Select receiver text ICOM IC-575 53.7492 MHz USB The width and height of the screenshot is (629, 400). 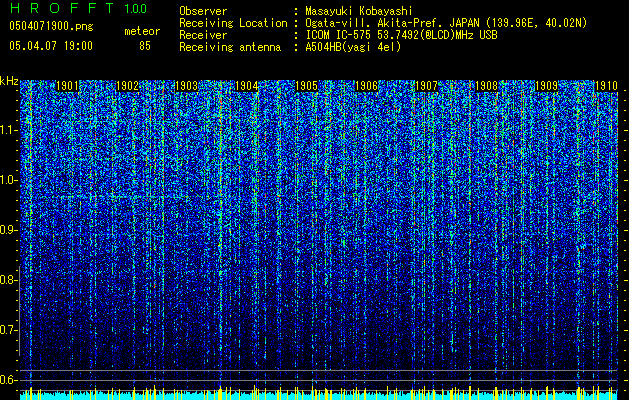[401, 35]
